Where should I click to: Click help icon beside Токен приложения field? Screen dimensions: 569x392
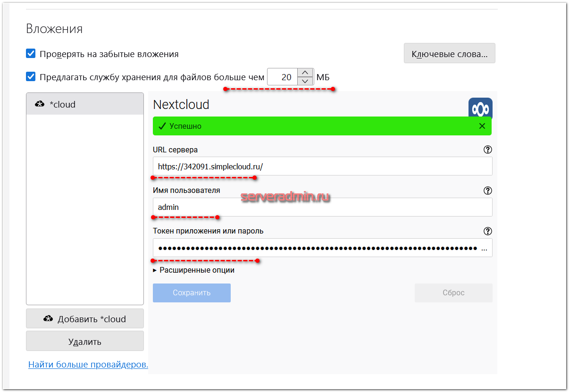(x=488, y=231)
